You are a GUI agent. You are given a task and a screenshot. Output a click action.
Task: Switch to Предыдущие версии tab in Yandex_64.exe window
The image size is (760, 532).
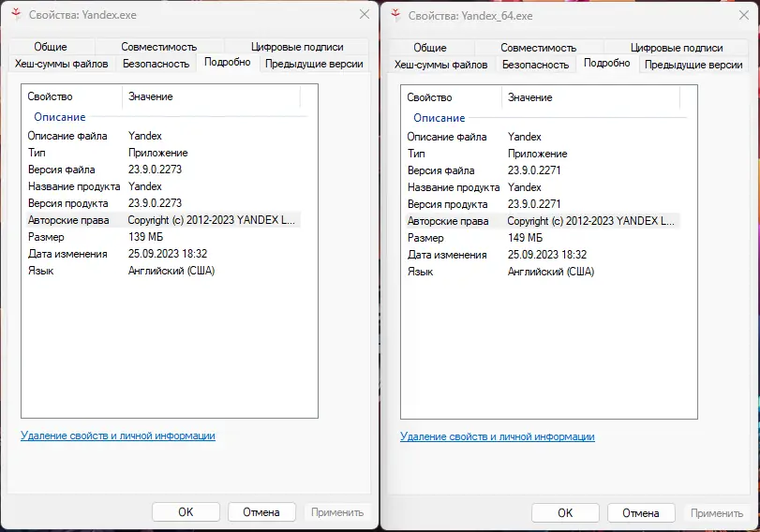tap(693, 65)
